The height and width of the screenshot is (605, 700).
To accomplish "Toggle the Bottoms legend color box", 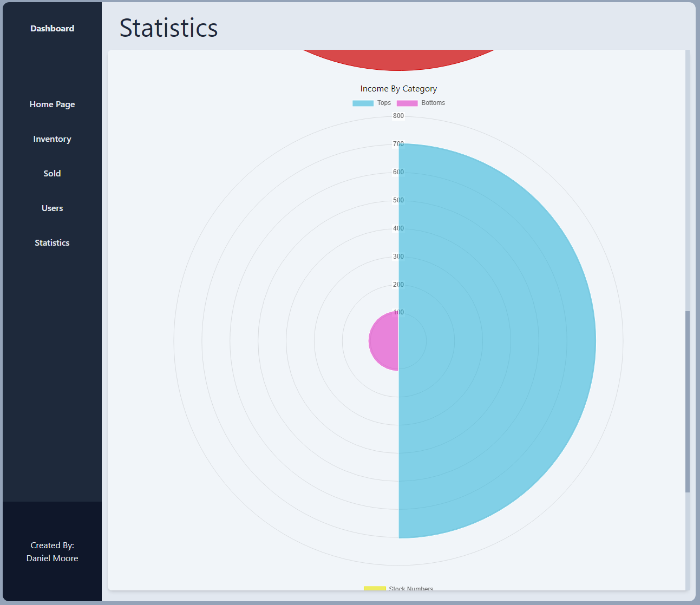I will [x=407, y=103].
